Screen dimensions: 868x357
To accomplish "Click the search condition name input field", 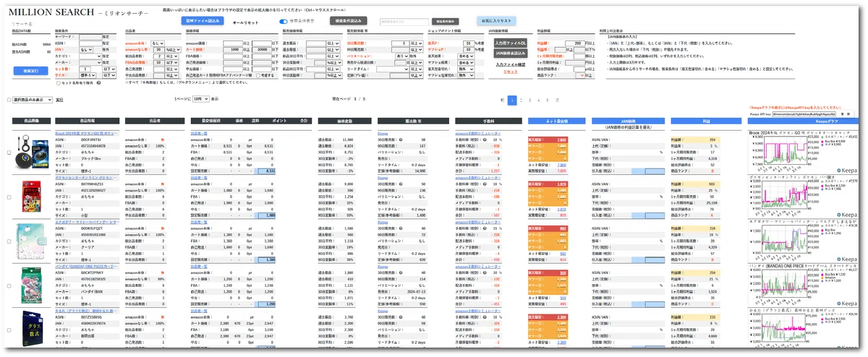I will 406,21.
